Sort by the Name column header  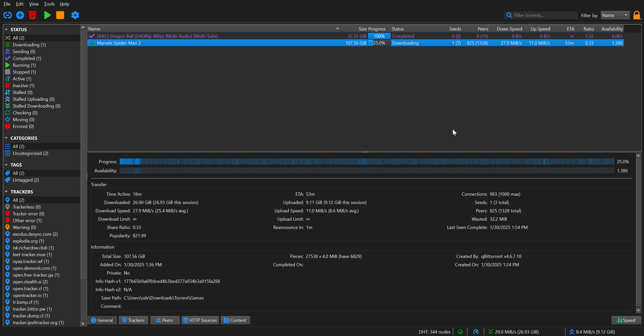coord(214,29)
